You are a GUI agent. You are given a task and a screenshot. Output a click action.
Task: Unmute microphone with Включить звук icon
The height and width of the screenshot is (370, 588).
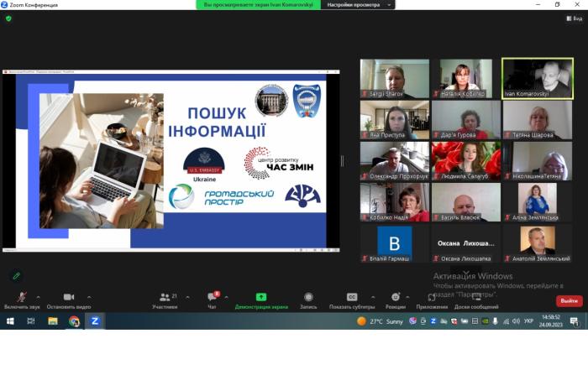pyautogui.click(x=22, y=297)
